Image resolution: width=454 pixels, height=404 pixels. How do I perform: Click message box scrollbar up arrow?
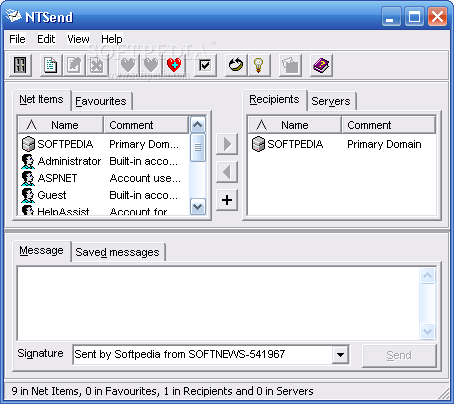[428, 275]
